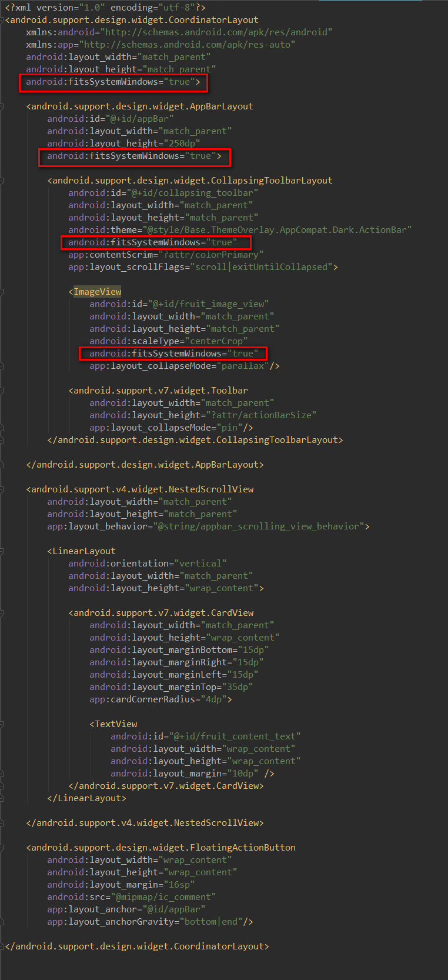Select the xmlns:android namespace line

[x=179, y=32]
